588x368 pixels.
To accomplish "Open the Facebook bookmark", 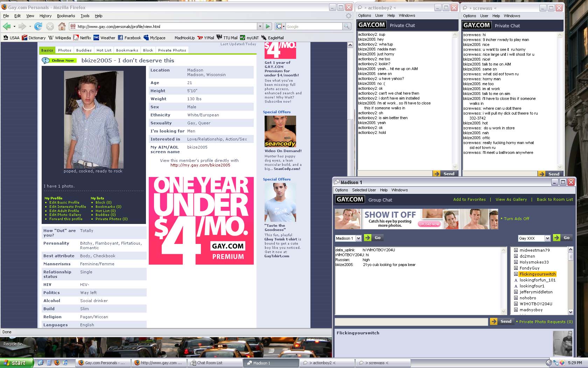I will [x=129, y=38].
